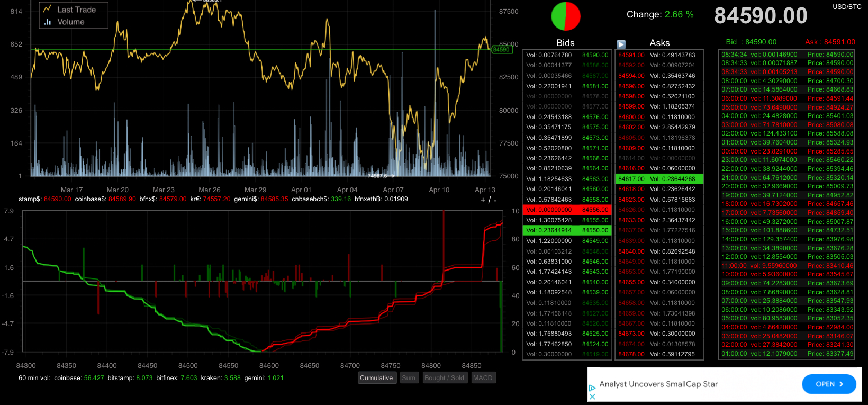Click the Apr 13 date on the chart axis
The width and height of the screenshot is (868, 405).
click(485, 190)
